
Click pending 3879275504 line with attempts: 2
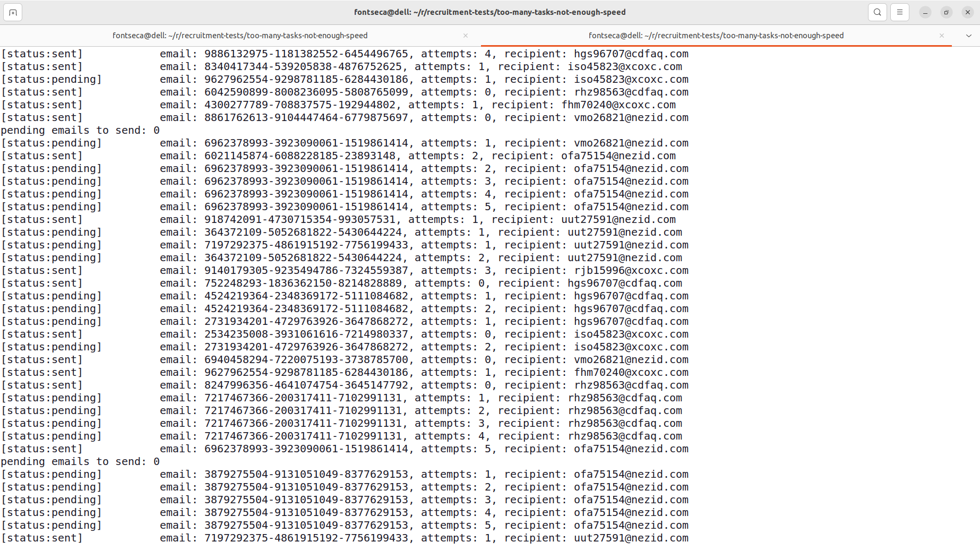click(345, 487)
